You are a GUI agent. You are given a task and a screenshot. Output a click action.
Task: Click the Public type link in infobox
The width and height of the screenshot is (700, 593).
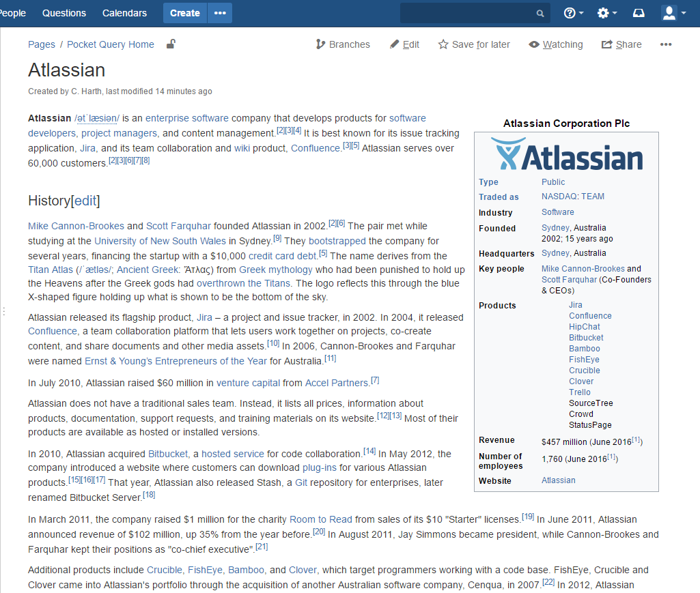(x=553, y=182)
